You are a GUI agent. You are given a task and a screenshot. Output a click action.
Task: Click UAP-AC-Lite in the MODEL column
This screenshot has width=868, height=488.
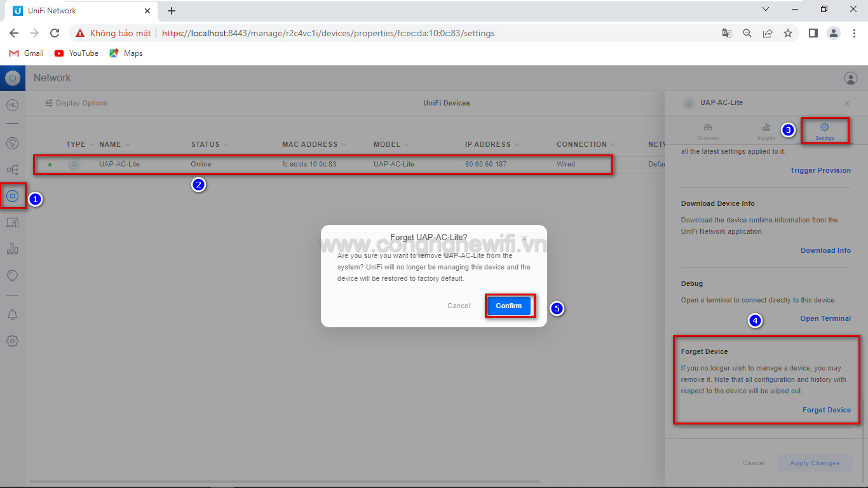(394, 164)
